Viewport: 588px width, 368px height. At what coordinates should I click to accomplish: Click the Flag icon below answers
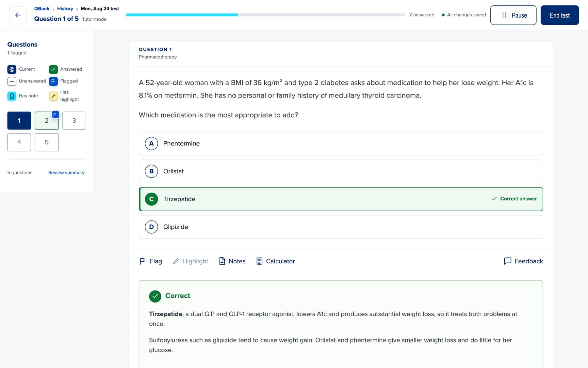142,261
